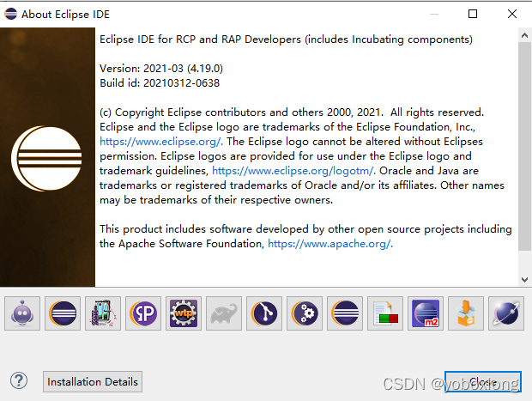The height and width of the screenshot is (401, 532).
Task: Close window with the title bar X
Action: tap(512, 14)
